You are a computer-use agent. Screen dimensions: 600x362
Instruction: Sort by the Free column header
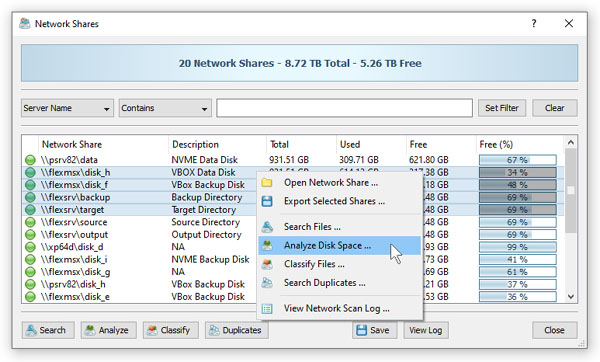click(x=441, y=145)
